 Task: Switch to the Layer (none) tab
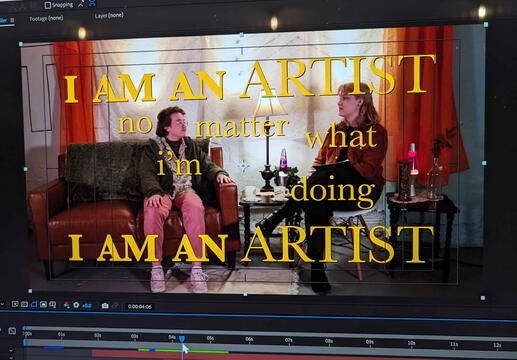(x=109, y=16)
